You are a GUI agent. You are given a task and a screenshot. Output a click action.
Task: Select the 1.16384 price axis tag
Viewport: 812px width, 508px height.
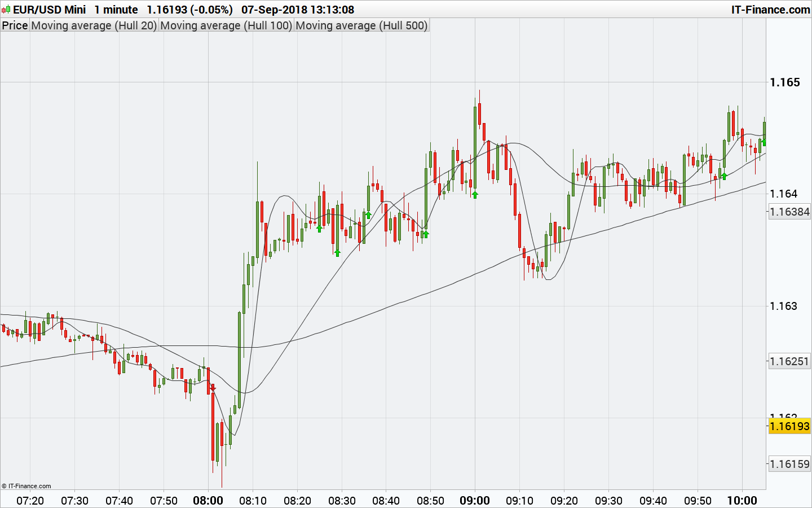789,212
